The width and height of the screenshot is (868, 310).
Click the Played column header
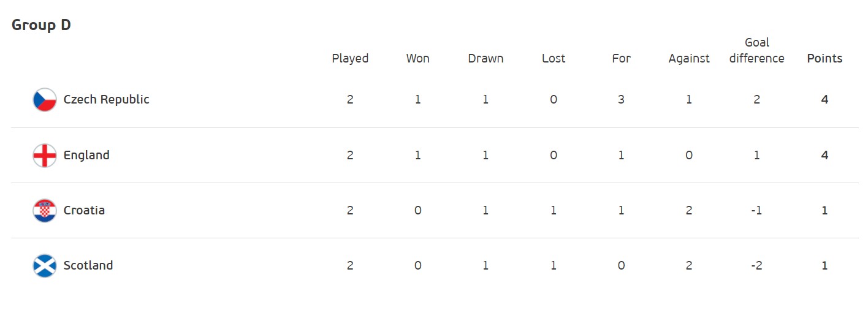click(350, 59)
